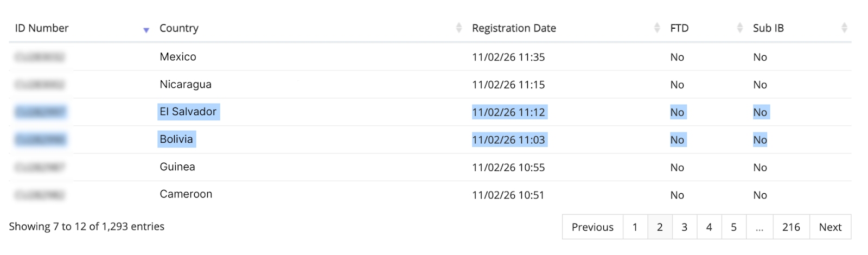
Task: Sort by ID Number column arrow
Action: pyautogui.click(x=146, y=30)
